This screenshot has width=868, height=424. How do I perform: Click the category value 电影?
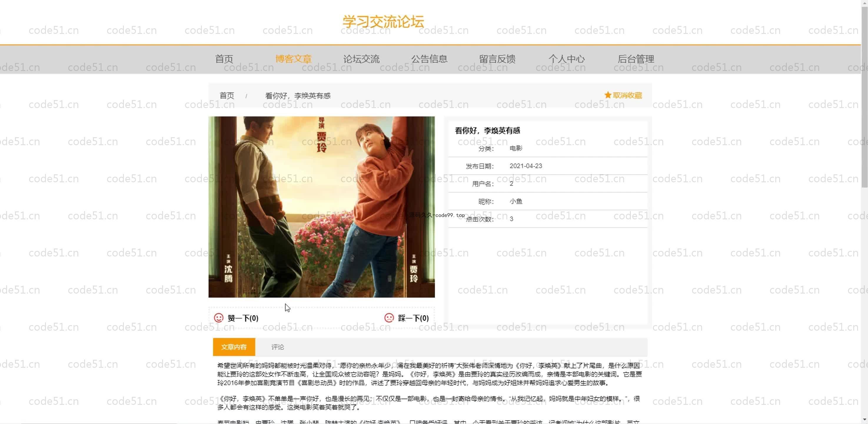[x=516, y=148]
